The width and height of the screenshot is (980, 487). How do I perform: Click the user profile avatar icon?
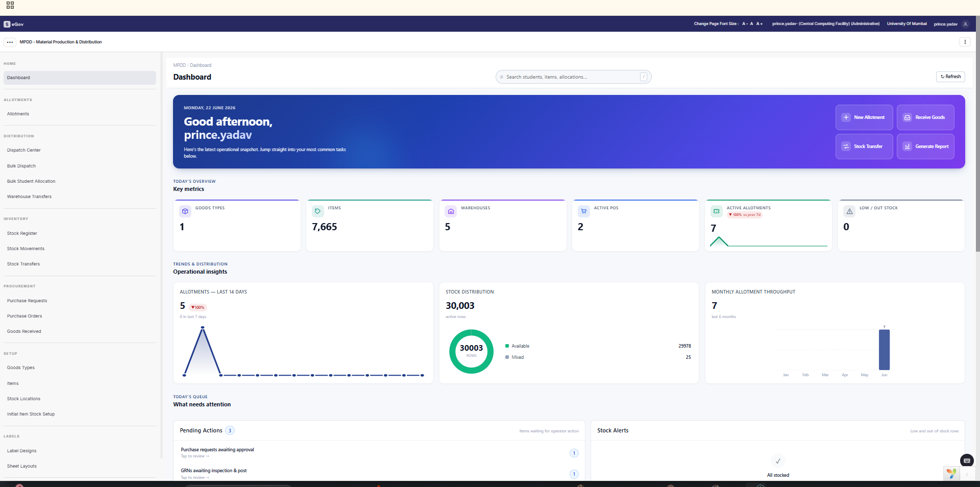(x=965, y=24)
